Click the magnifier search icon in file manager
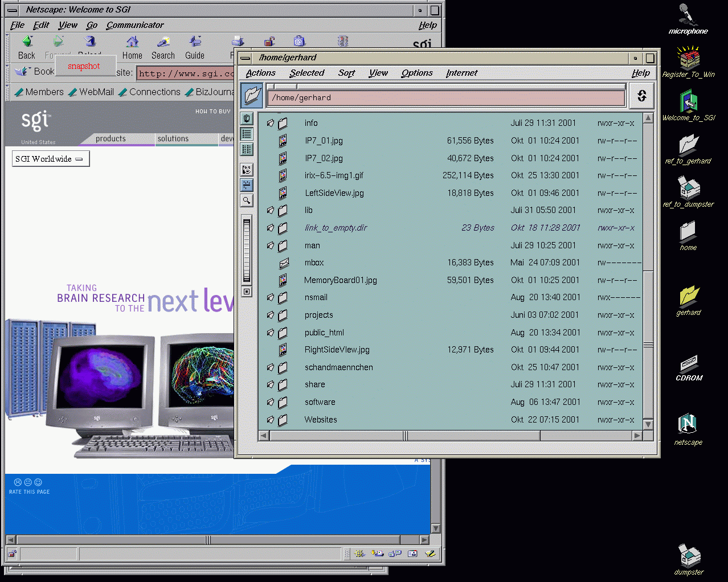This screenshot has width=728, height=582. pyautogui.click(x=247, y=200)
